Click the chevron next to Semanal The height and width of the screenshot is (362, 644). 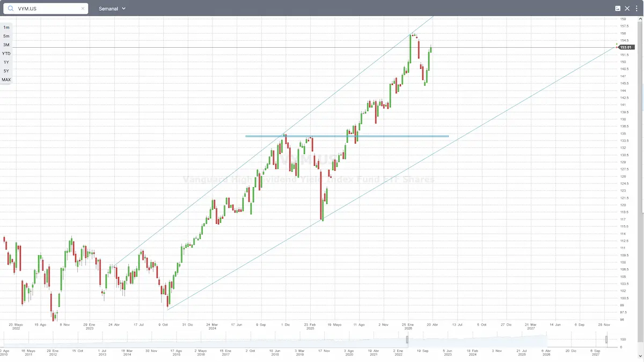pos(124,9)
